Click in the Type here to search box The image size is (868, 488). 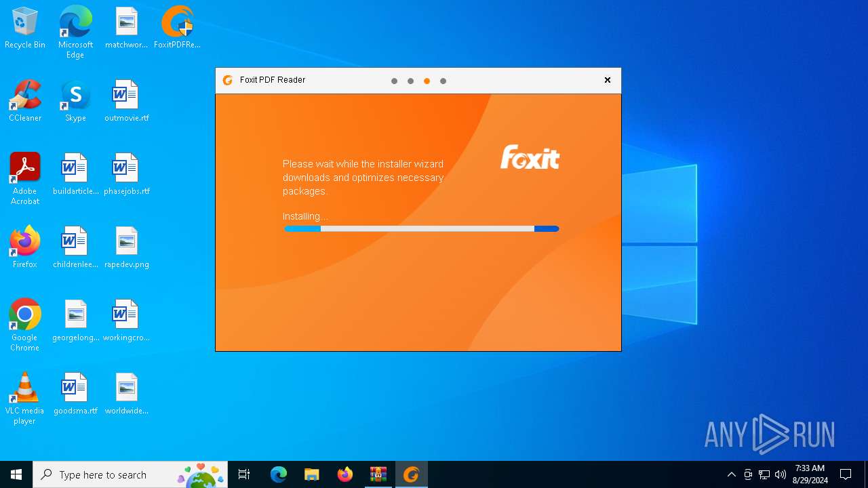coord(130,474)
